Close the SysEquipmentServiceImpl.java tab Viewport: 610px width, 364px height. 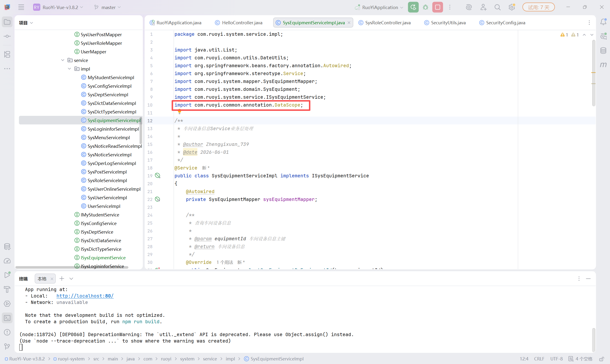coord(349,23)
